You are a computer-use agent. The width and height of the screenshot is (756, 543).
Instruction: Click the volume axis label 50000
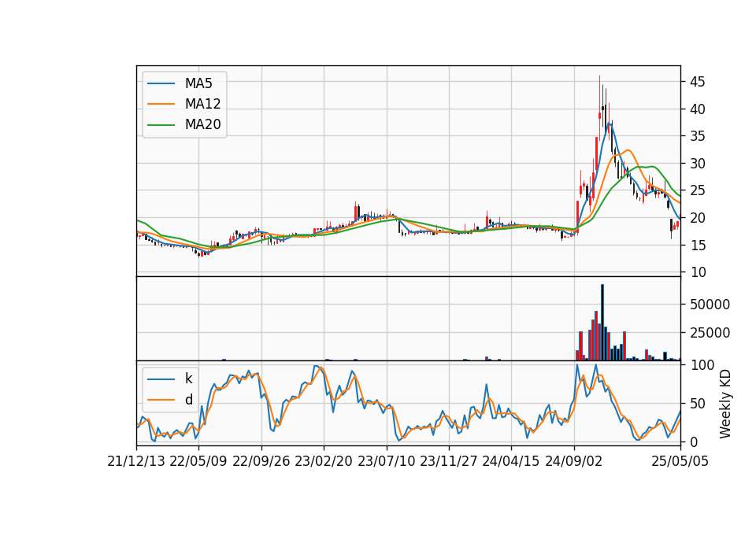(x=710, y=305)
